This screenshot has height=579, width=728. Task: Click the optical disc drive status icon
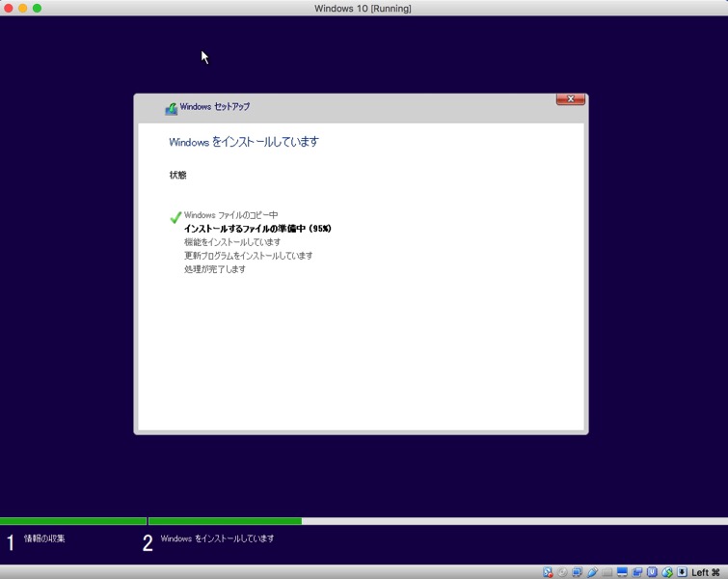[562, 572]
